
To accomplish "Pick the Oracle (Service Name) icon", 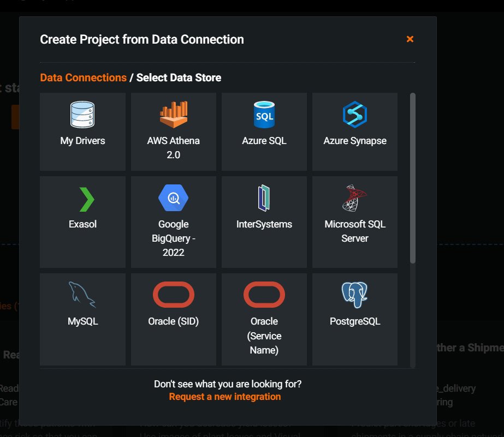I will pos(264,295).
